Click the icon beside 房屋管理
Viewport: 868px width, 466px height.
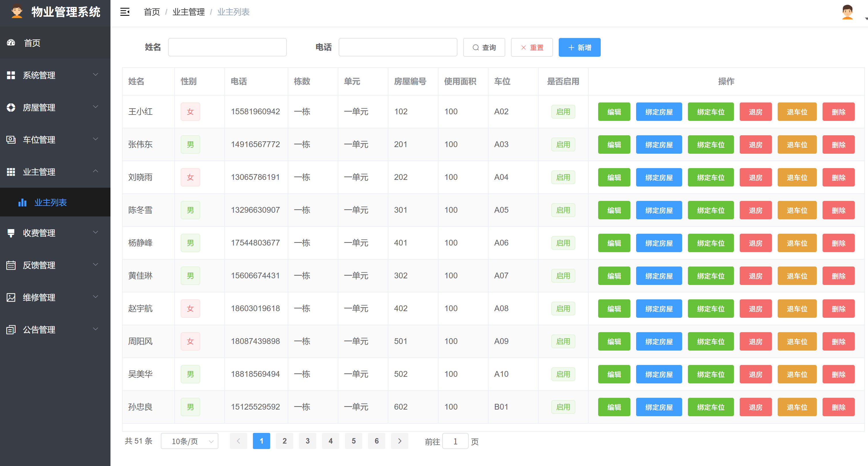11,107
